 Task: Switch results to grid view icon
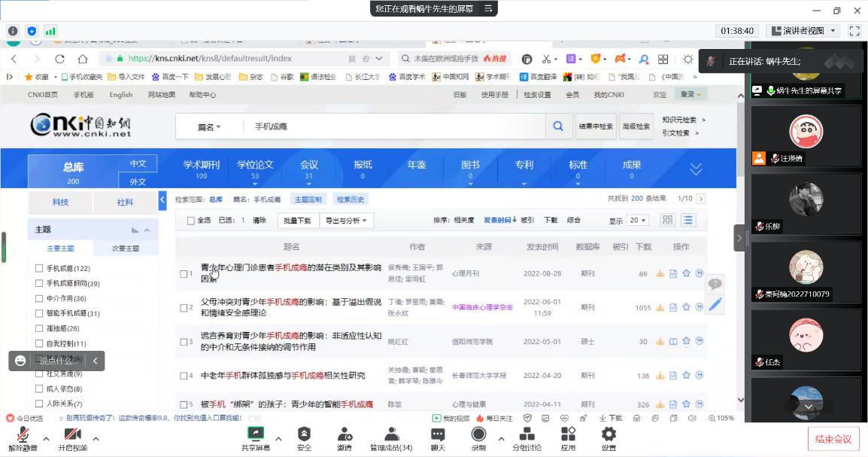[667, 220]
